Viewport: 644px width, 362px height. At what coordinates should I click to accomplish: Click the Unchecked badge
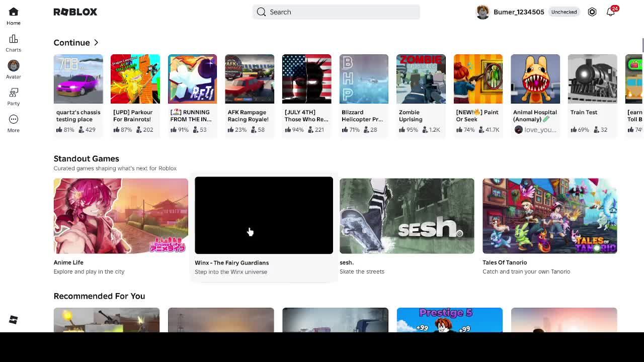pos(563,12)
